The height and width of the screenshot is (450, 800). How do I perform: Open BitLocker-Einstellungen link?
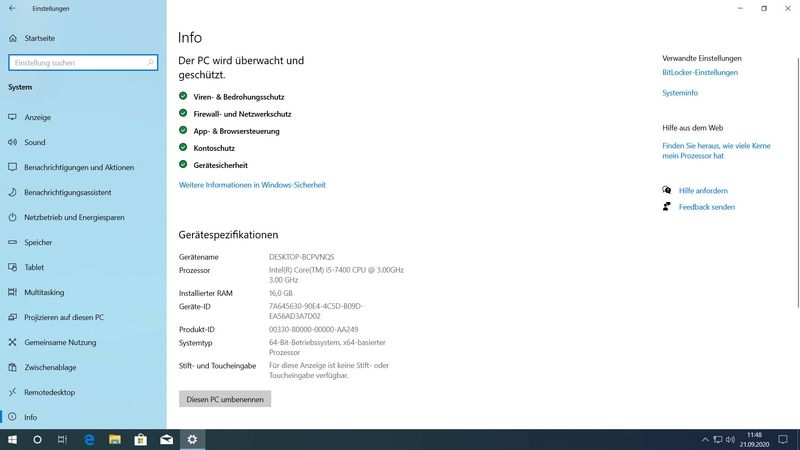tap(700, 72)
